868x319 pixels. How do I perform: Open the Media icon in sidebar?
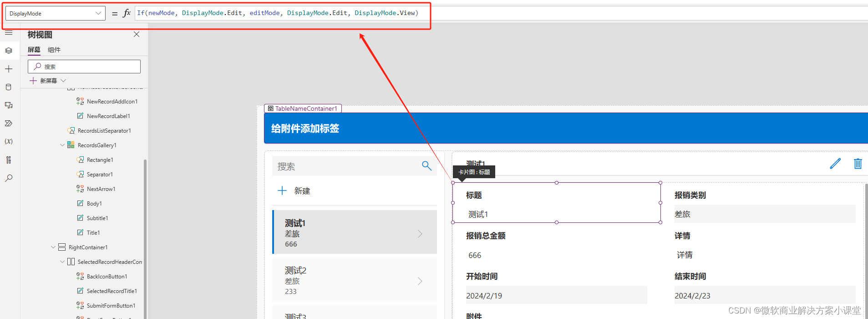[x=9, y=105]
